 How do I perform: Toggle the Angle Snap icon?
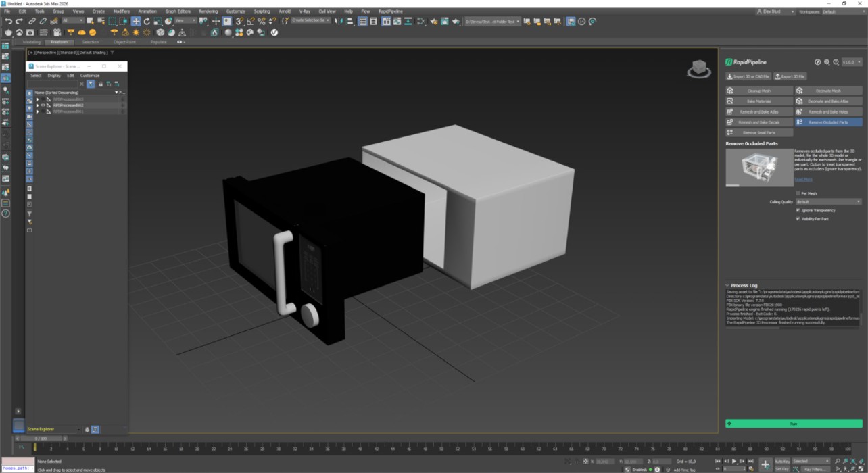250,22
